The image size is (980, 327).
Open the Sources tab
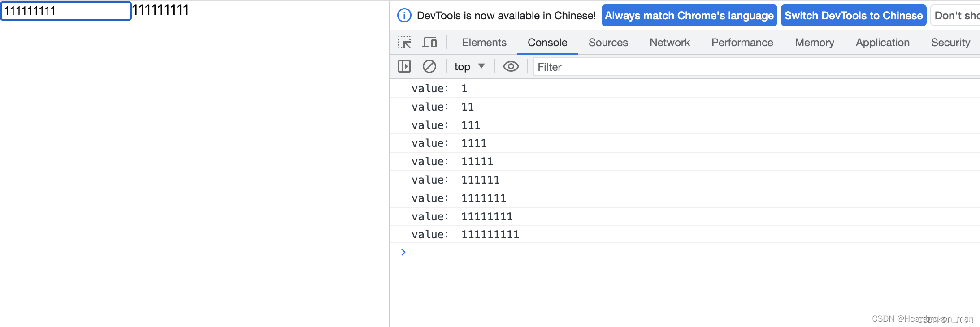pyautogui.click(x=608, y=43)
